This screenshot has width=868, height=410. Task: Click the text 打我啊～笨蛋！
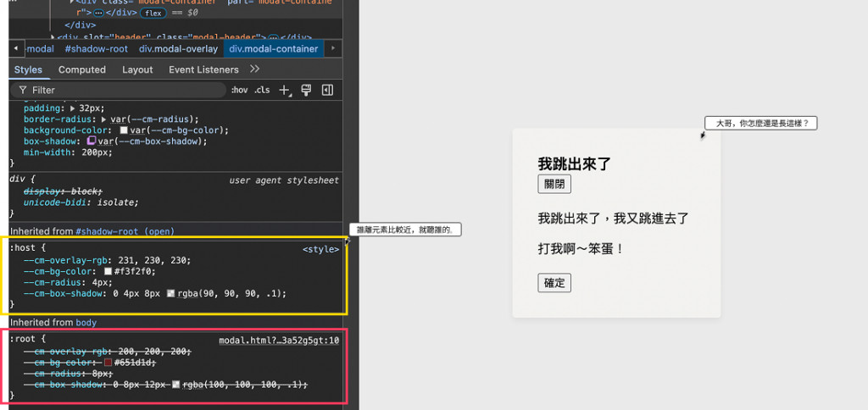click(x=581, y=249)
